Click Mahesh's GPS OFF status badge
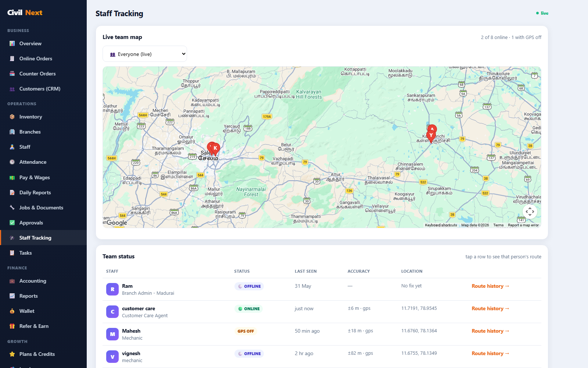The height and width of the screenshot is (368, 588). click(x=245, y=331)
